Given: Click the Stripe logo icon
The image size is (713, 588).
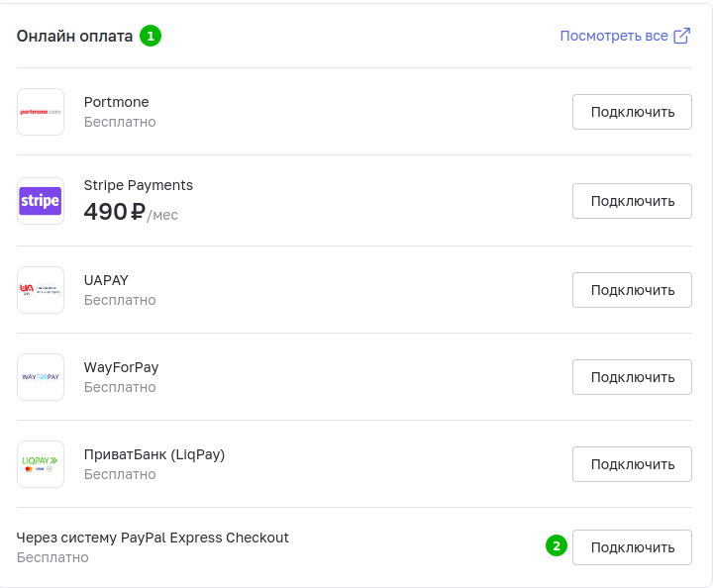Looking at the screenshot, I should point(41,201).
